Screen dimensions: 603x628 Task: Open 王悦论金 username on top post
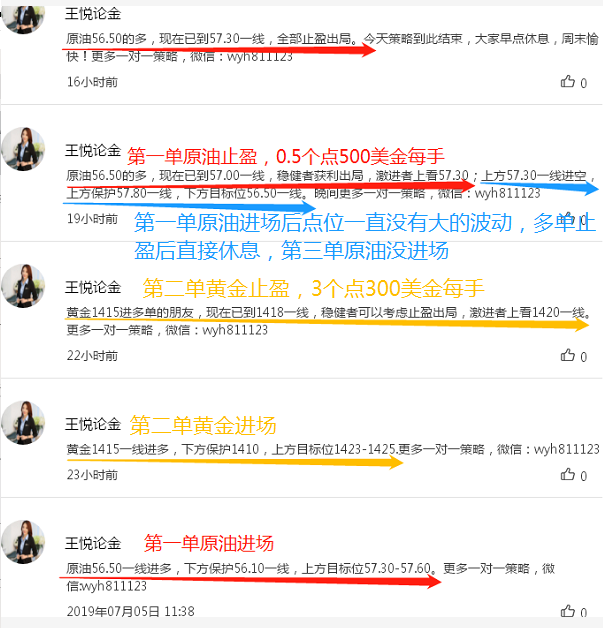coord(93,14)
